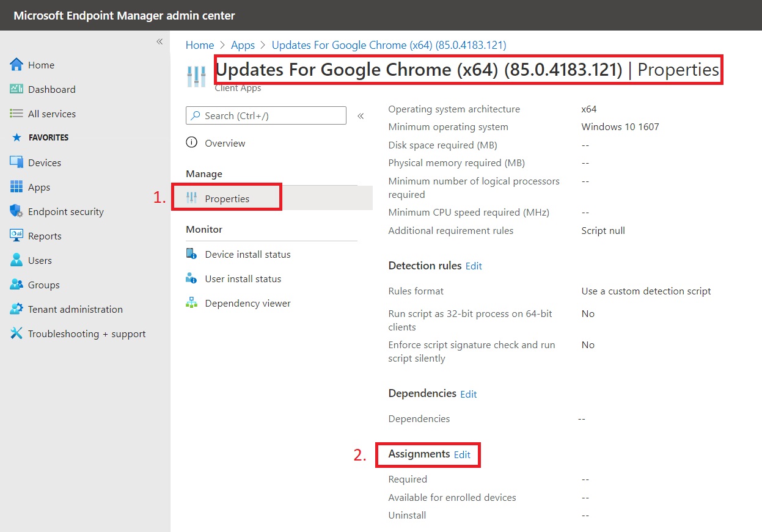Viewport: 762px width, 532px height.
Task: Click the 'Uninstall' assignment label
Action: tap(407, 516)
